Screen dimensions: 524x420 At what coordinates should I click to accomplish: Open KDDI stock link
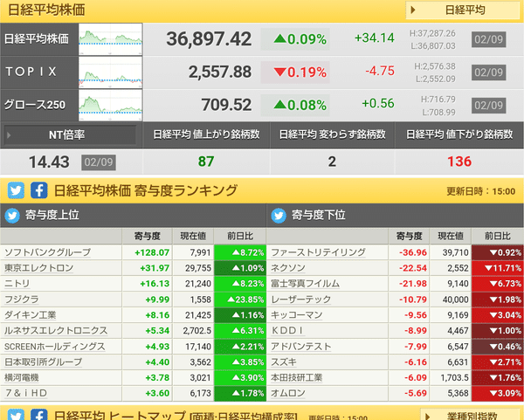287,331
